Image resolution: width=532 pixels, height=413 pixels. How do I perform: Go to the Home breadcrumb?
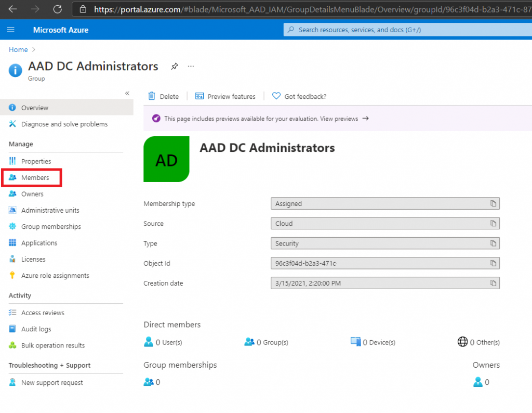pos(18,49)
